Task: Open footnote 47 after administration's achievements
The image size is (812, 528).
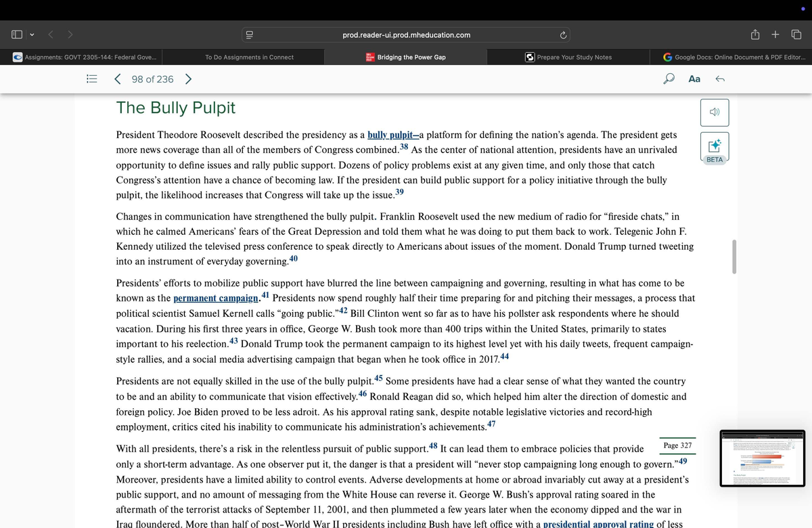Action: [x=491, y=424]
